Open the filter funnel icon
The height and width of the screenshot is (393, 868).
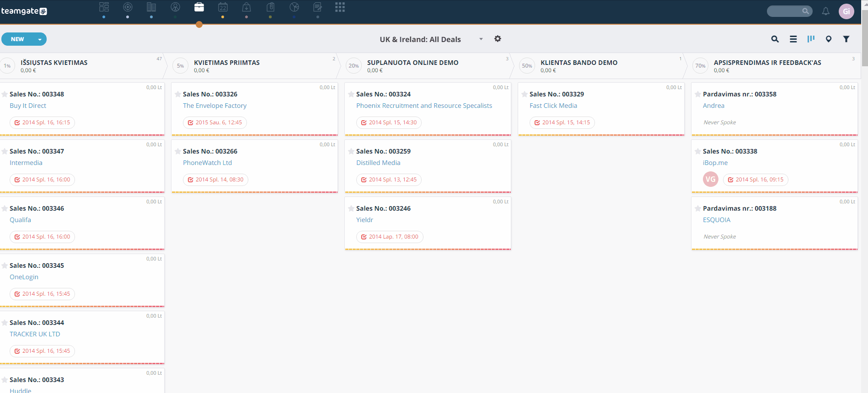846,39
